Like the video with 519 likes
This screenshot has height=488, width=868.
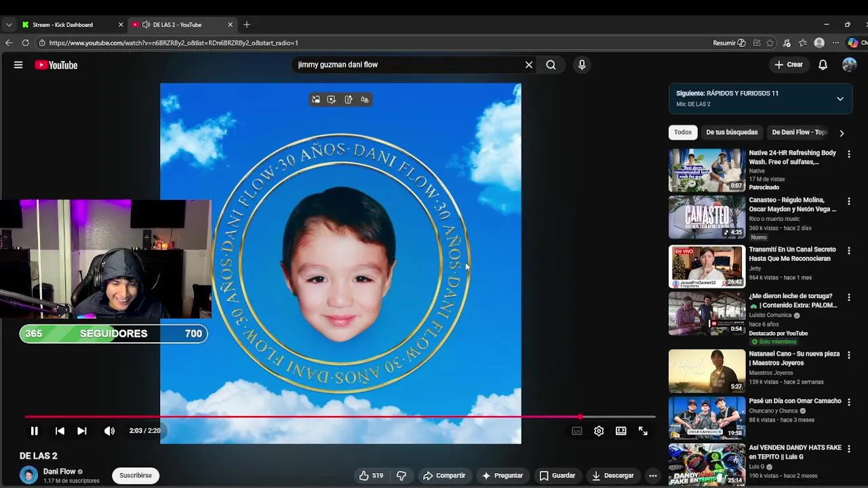(x=371, y=476)
